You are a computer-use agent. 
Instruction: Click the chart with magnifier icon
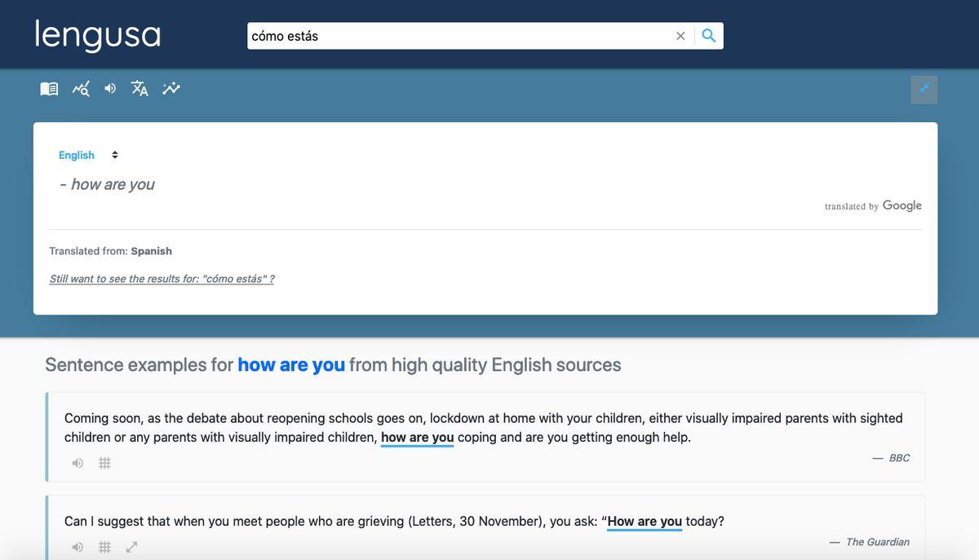pyautogui.click(x=81, y=89)
